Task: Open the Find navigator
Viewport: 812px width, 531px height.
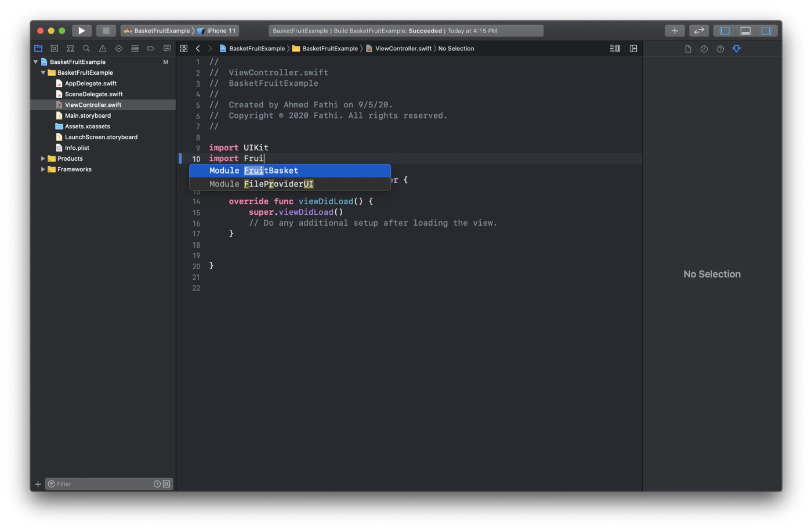Action: pos(86,48)
